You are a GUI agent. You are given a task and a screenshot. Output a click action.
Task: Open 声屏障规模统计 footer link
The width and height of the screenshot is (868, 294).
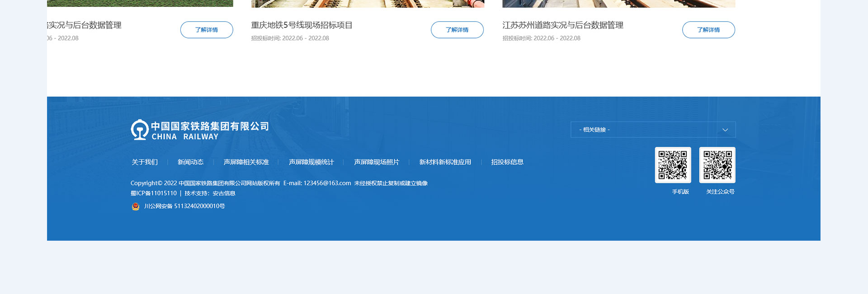311,162
